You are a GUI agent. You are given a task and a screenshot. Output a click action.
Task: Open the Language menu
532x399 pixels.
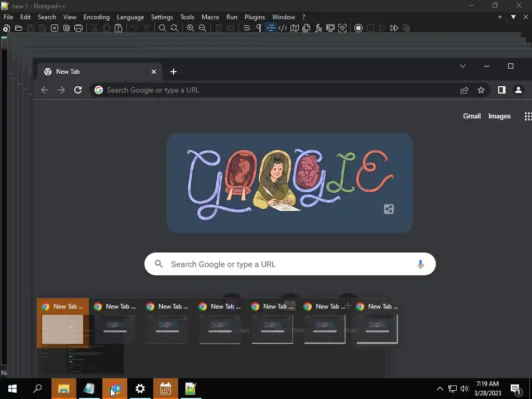click(x=130, y=17)
